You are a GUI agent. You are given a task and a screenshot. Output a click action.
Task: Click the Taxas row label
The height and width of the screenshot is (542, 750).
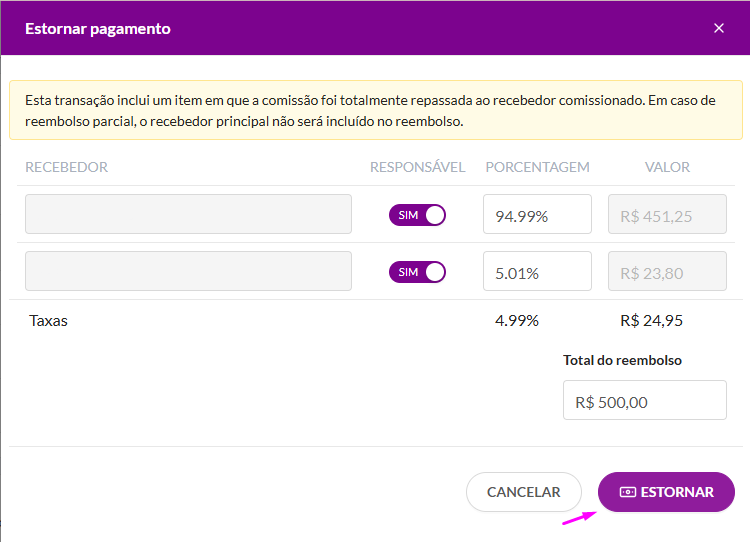[48, 321]
